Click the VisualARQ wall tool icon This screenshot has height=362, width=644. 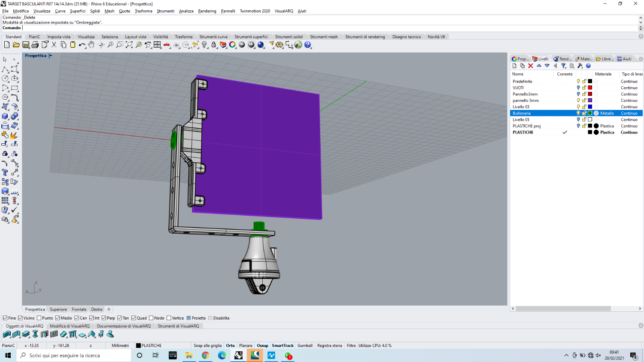(x=7, y=334)
